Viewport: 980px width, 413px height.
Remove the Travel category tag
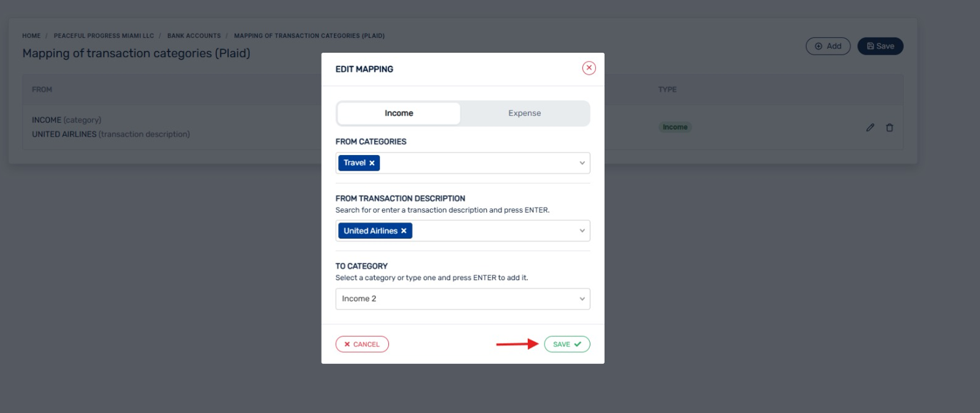click(372, 163)
